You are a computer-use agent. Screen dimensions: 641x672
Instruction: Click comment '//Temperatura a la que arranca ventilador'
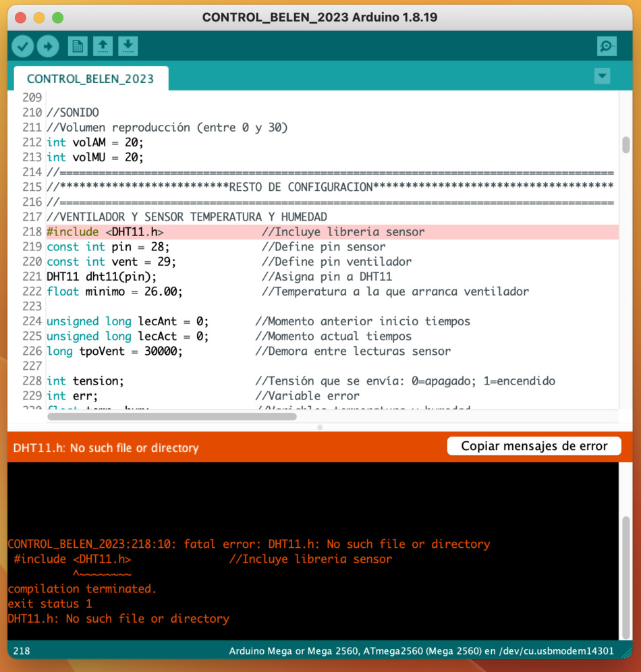(395, 291)
